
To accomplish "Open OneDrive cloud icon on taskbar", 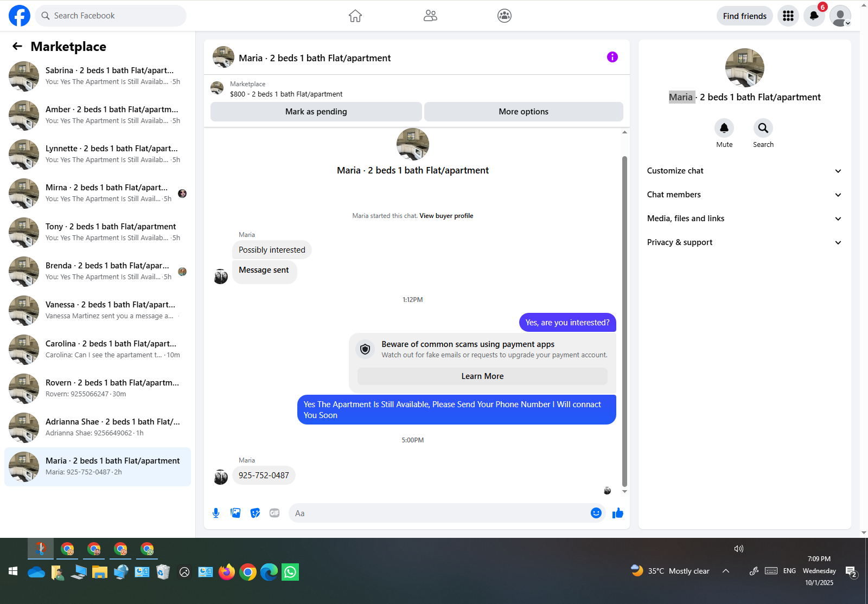I will pos(36,572).
